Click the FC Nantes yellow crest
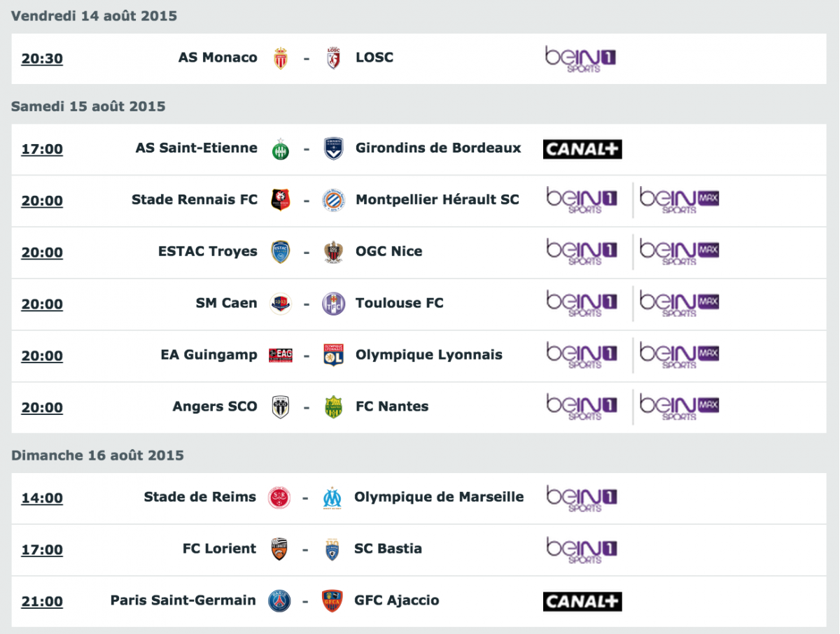This screenshot has height=634, width=840. tap(333, 407)
